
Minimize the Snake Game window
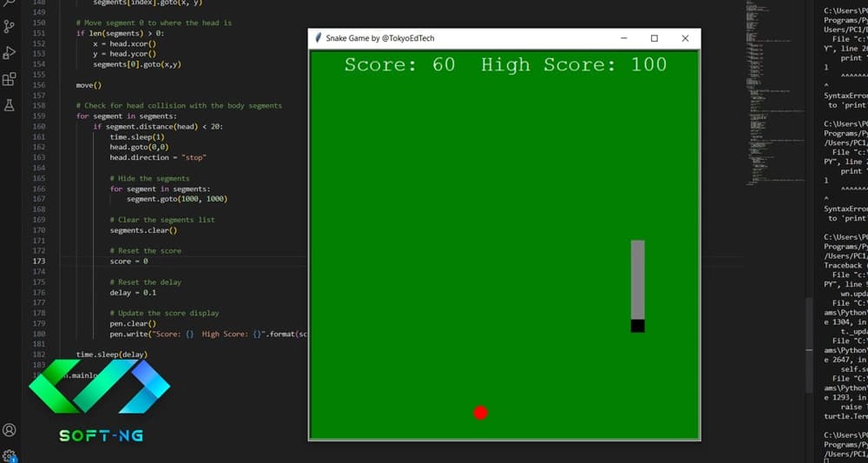(624, 38)
